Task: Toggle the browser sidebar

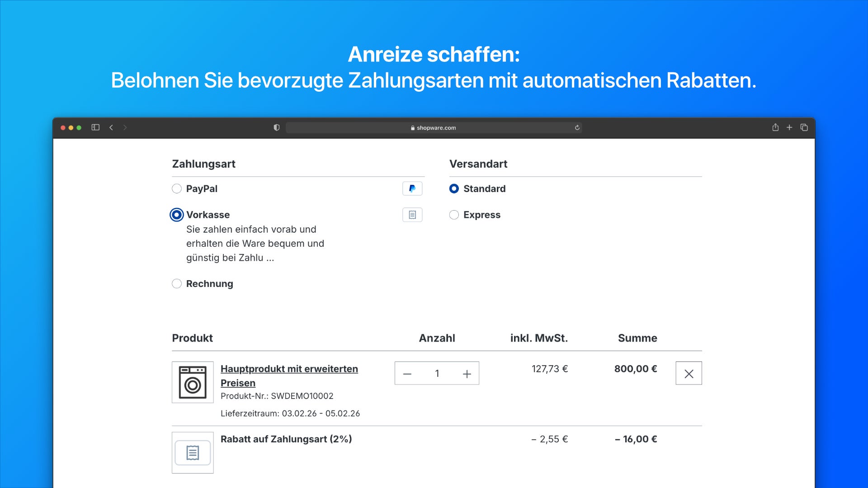Action: point(95,127)
